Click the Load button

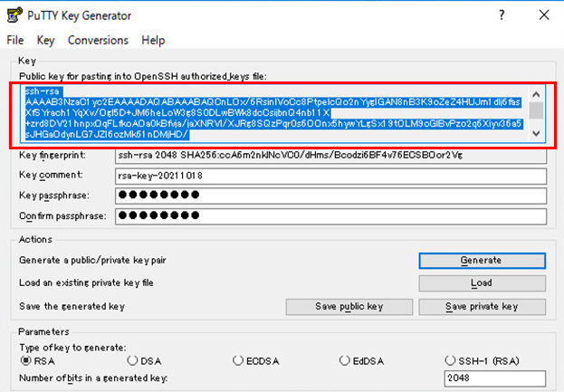point(482,283)
